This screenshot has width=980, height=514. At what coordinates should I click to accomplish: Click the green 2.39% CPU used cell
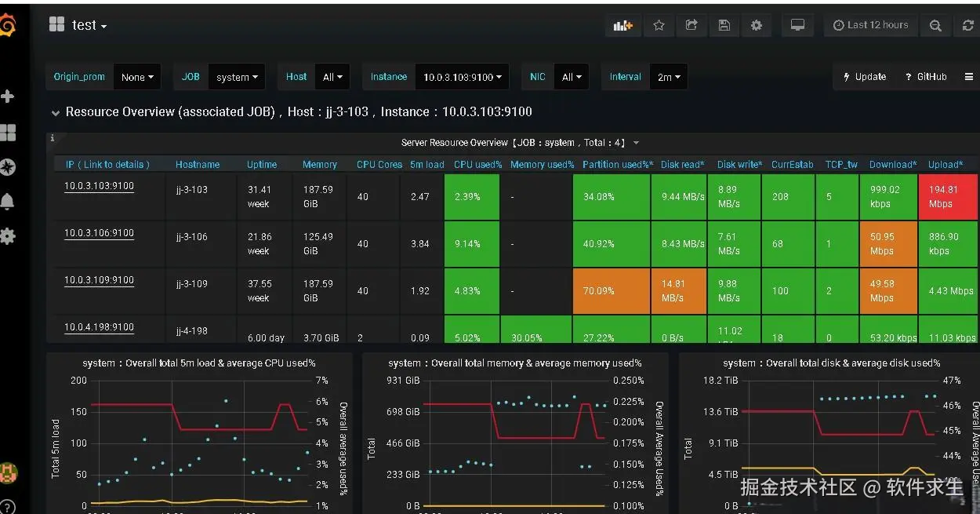[x=472, y=197]
